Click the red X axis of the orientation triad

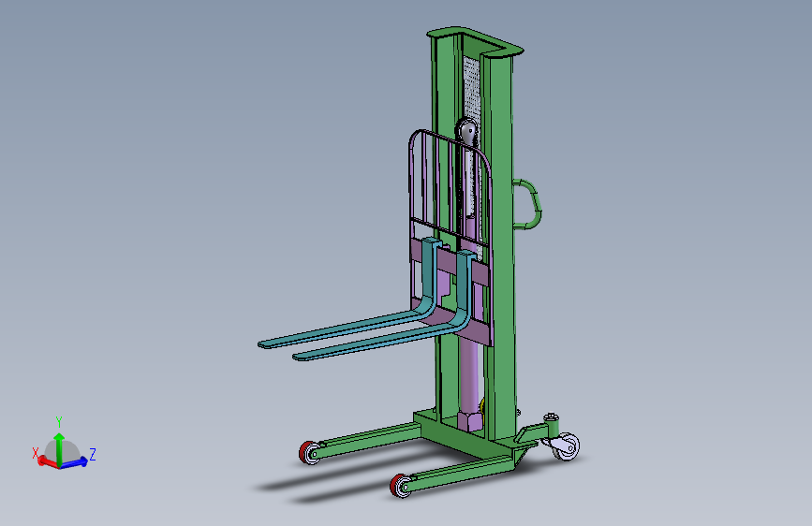tap(48, 461)
